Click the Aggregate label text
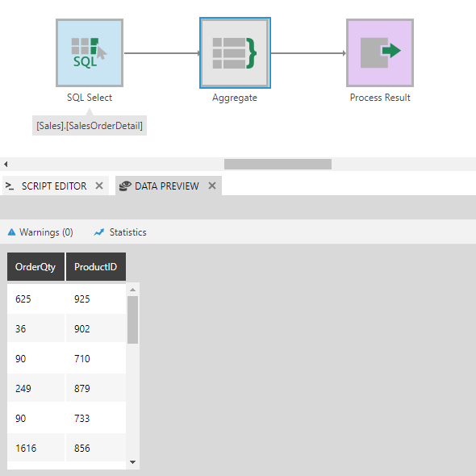Viewport: 476px width, 476px height. coord(235,98)
